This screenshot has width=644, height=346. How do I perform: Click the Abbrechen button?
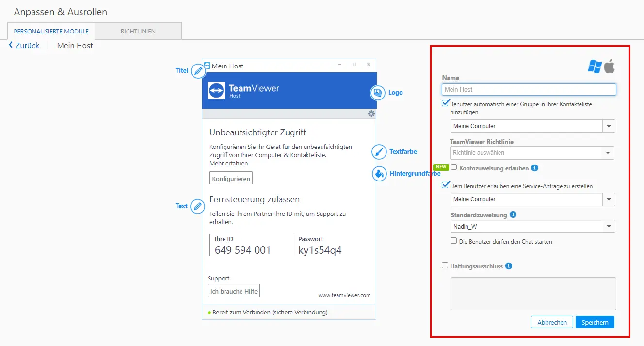[552, 322]
